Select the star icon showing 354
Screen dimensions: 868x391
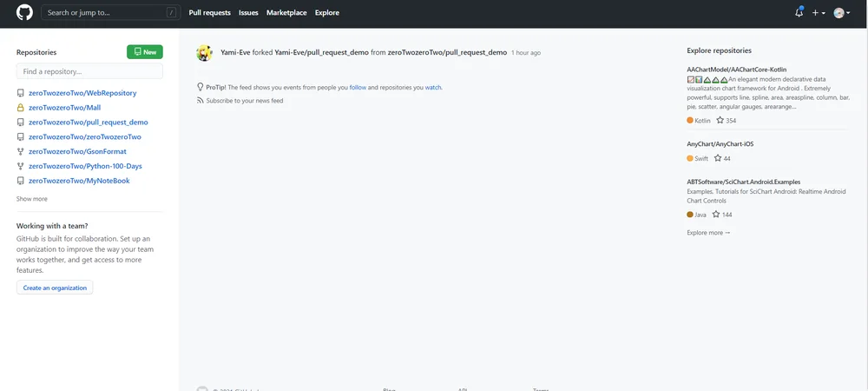pos(720,120)
